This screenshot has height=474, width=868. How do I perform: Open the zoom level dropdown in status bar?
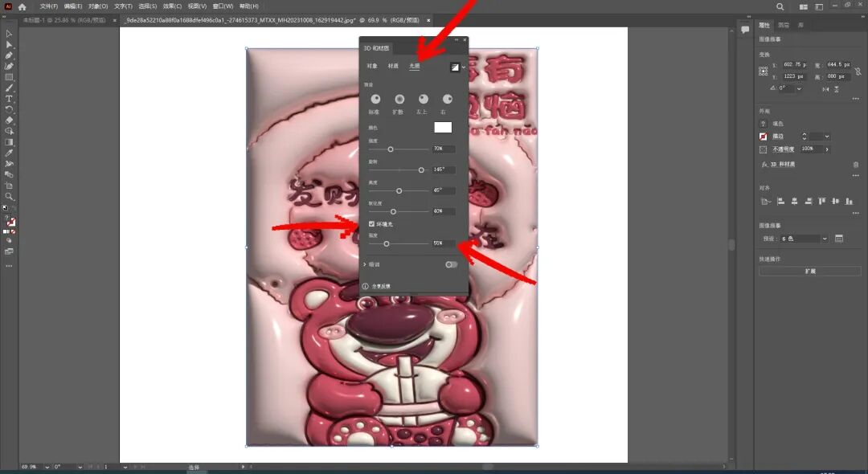pyautogui.click(x=47, y=468)
